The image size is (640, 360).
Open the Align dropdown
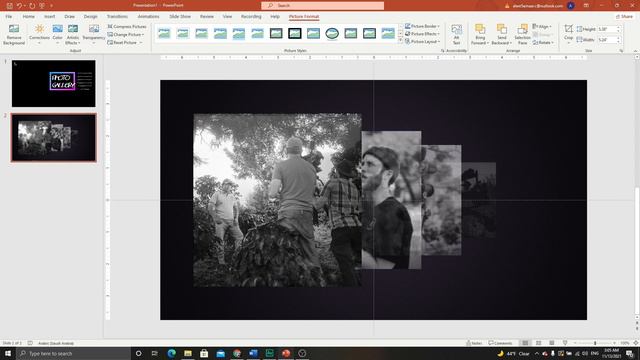pyautogui.click(x=542, y=27)
